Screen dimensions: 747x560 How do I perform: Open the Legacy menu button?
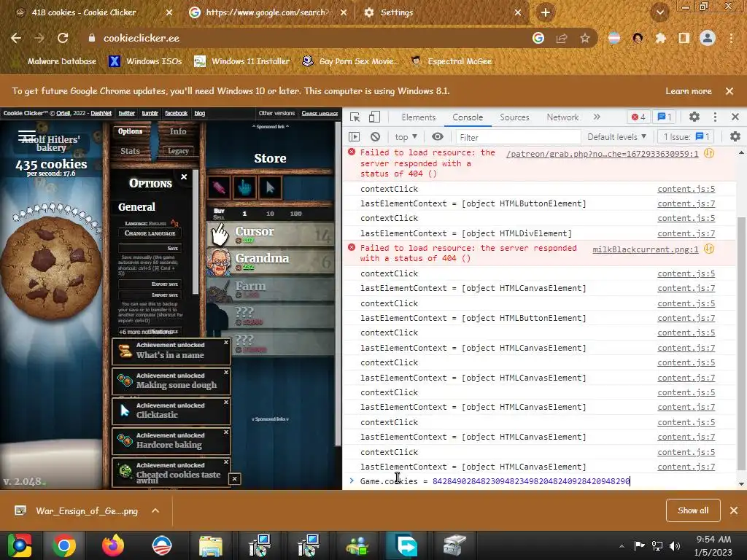tap(178, 151)
